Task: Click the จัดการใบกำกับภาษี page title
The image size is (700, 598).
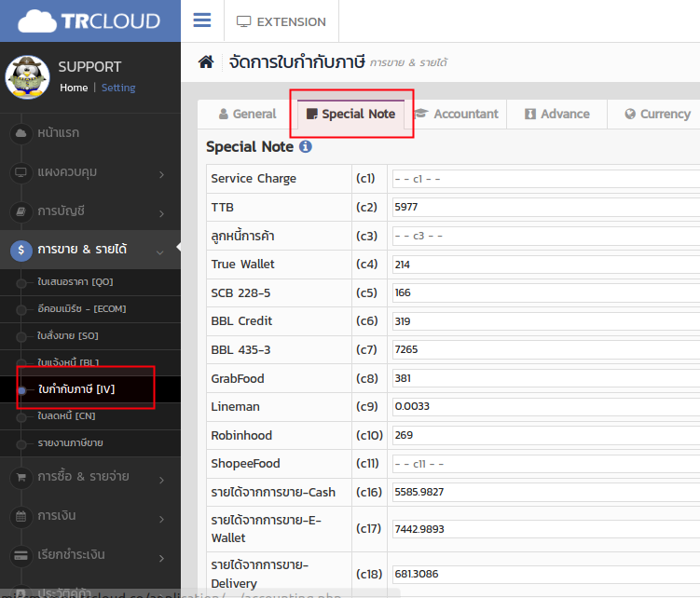Action: click(297, 61)
